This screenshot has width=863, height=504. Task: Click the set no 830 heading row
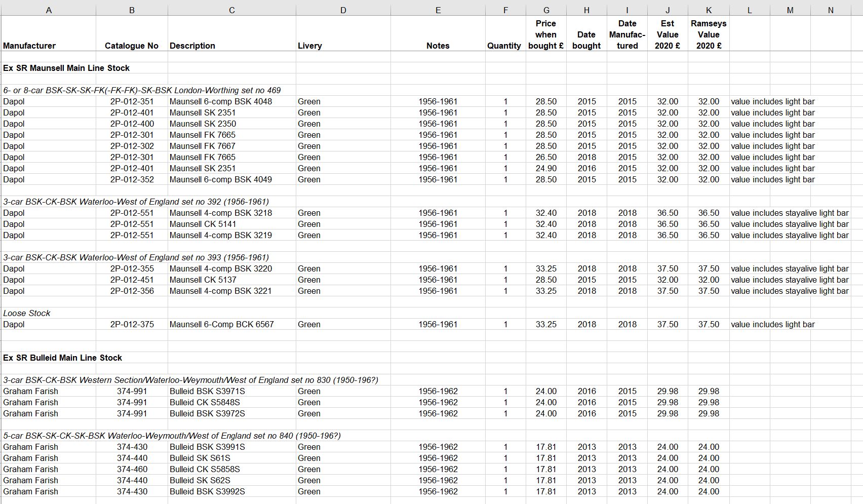point(190,380)
